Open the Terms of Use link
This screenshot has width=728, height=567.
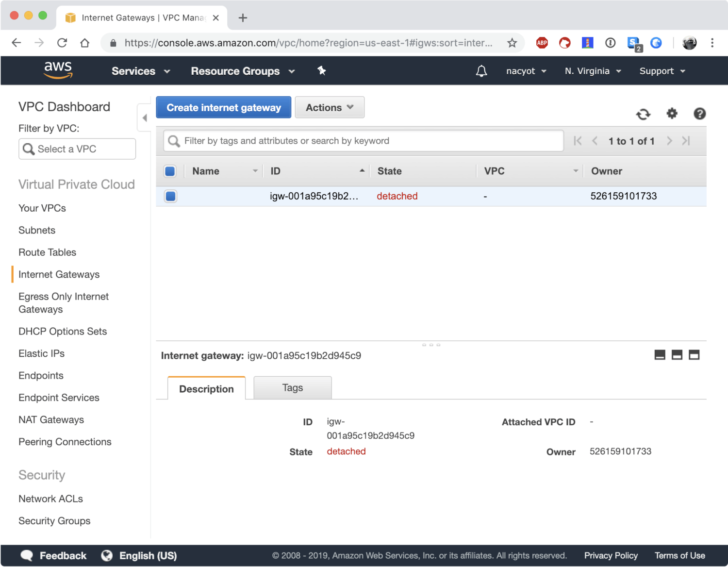click(x=679, y=556)
